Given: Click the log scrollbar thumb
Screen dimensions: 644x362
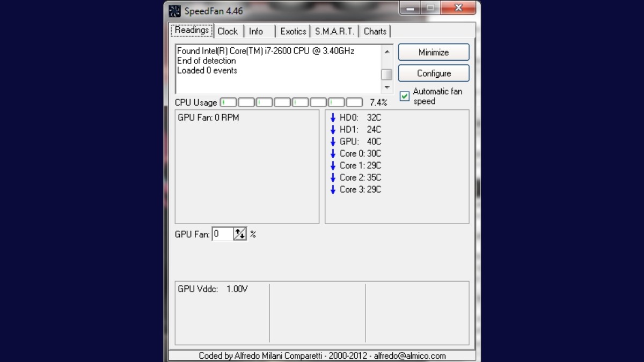Looking at the screenshot, I should pyautogui.click(x=386, y=75).
